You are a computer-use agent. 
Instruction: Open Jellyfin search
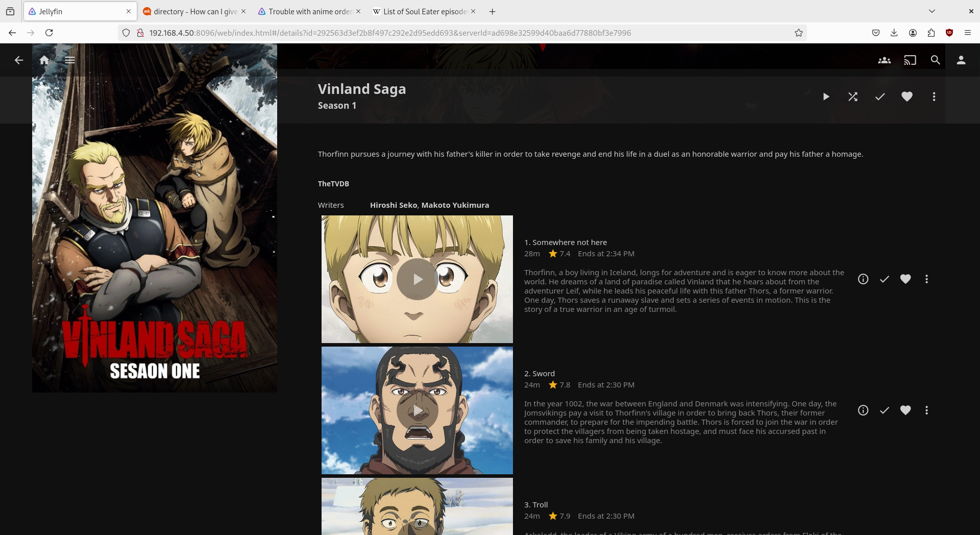[935, 60]
